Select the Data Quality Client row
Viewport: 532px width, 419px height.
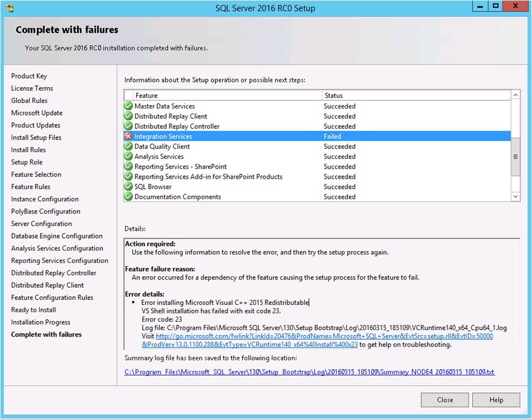pyautogui.click(x=317, y=146)
